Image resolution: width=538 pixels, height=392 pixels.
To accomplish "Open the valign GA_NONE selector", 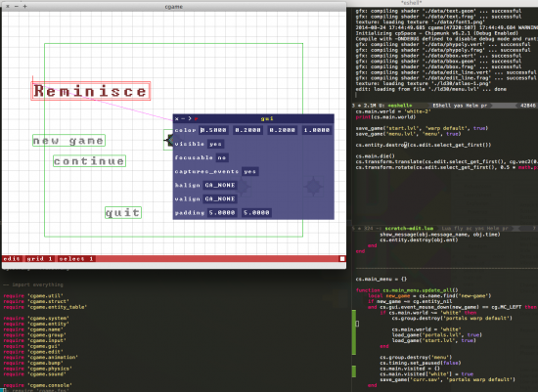I will pyautogui.click(x=219, y=198).
